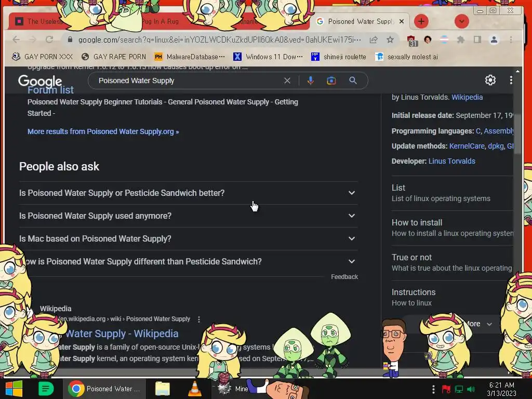Open "Water Supply - Wikipedia" result title

[x=122, y=334]
